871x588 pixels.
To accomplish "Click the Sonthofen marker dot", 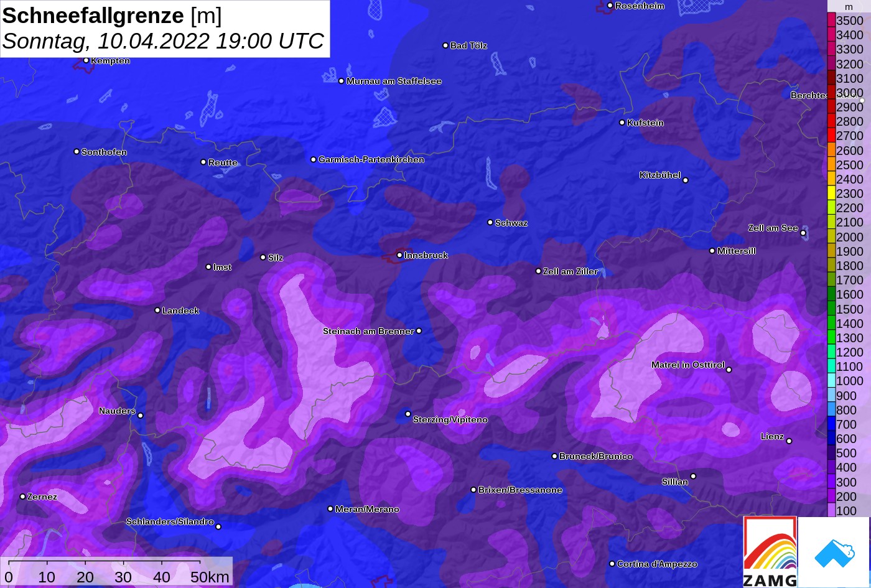I will click(77, 152).
